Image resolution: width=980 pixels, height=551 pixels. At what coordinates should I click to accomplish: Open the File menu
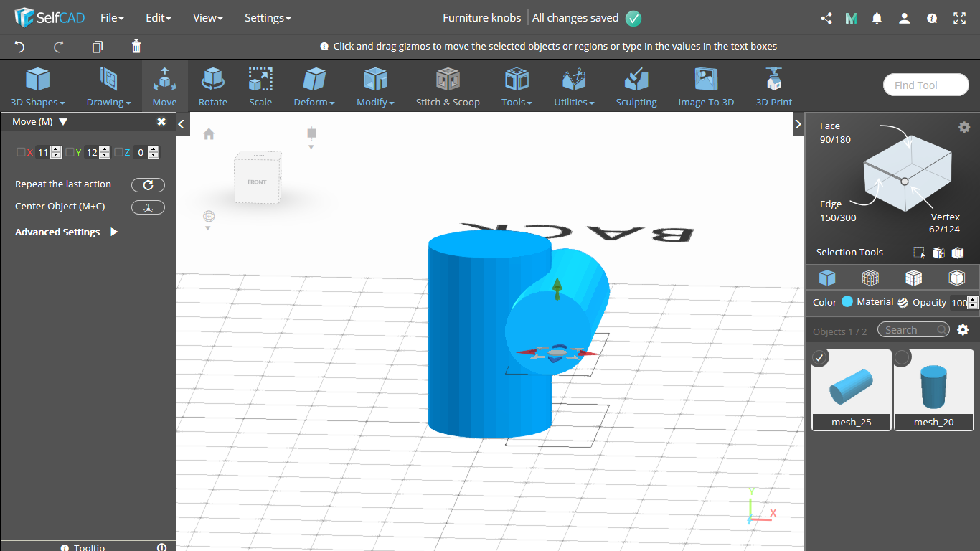[x=112, y=18]
